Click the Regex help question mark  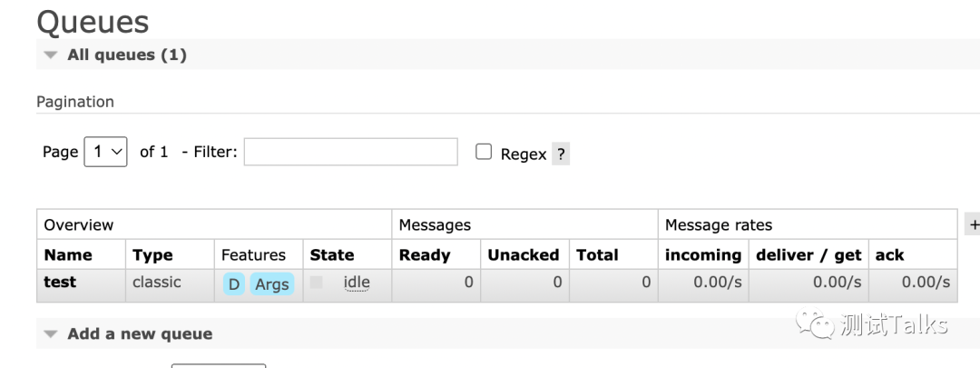[x=561, y=154]
